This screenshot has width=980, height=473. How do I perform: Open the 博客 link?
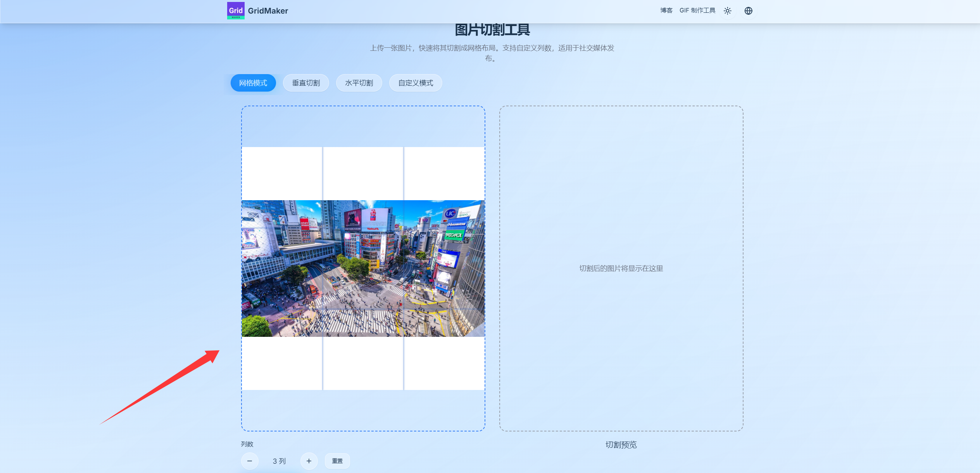click(x=666, y=10)
